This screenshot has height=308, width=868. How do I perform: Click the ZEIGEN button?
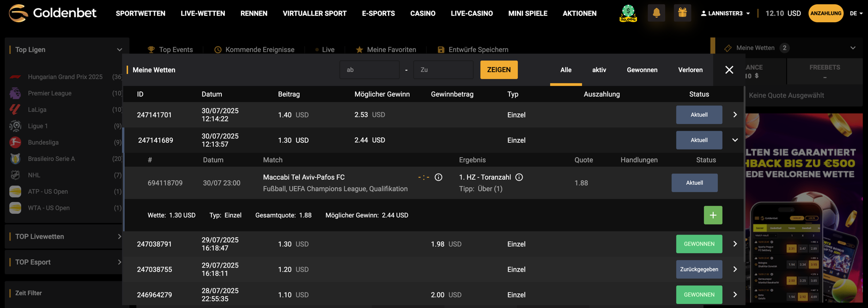click(x=498, y=70)
